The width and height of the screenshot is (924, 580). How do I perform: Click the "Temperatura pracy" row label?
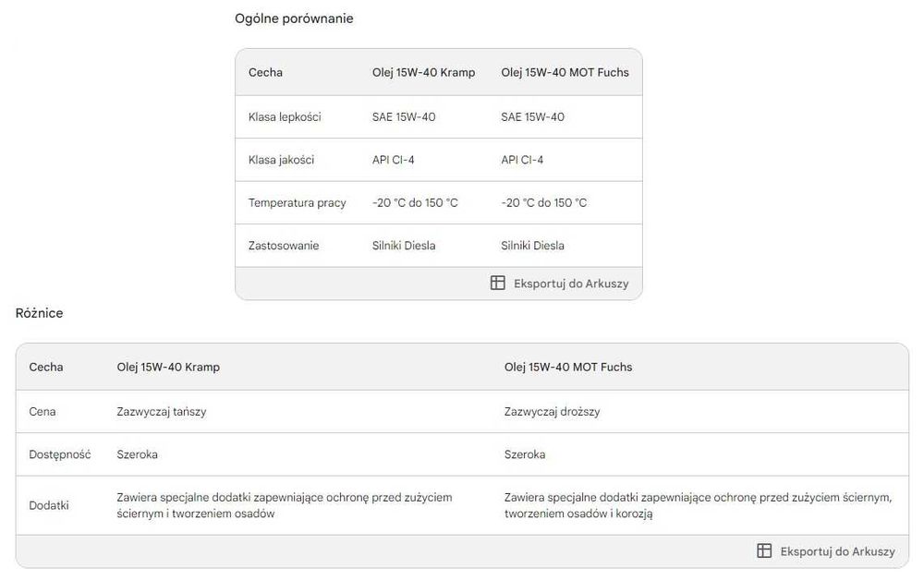pyautogui.click(x=297, y=203)
